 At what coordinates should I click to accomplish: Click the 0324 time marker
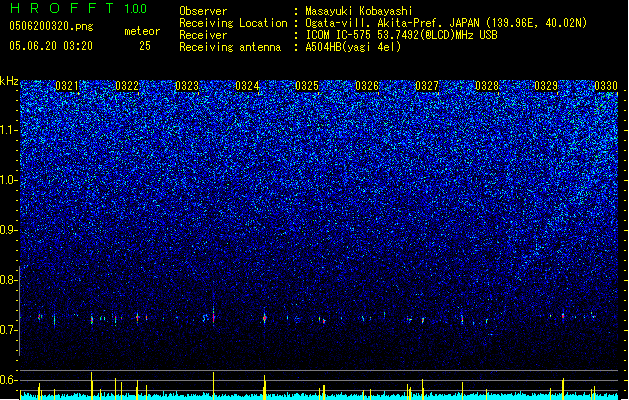pos(247,86)
